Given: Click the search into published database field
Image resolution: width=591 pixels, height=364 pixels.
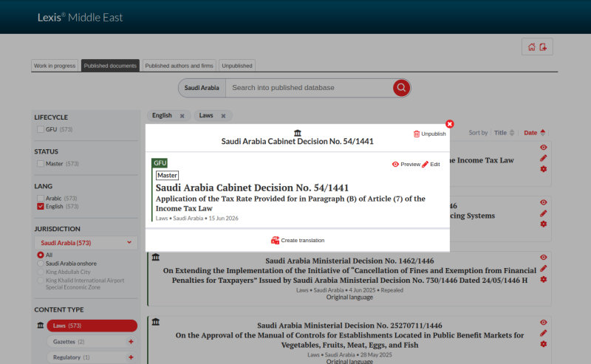Looking at the screenshot, I should [x=309, y=88].
